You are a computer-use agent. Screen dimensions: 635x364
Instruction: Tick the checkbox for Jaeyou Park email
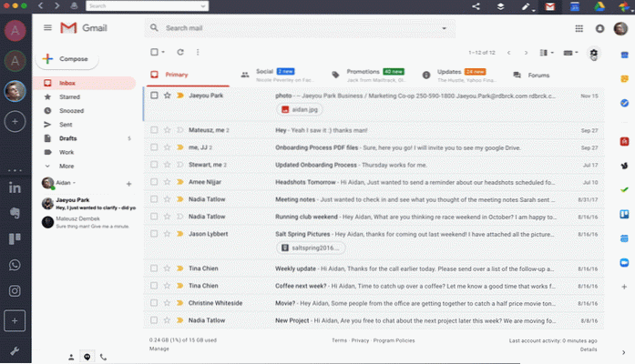coord(154,95)
